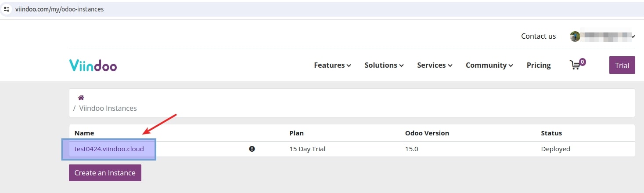644x193 pixels.
Task: Expand the Community menu
Action: pyautogui.click(x=489, y=65)
